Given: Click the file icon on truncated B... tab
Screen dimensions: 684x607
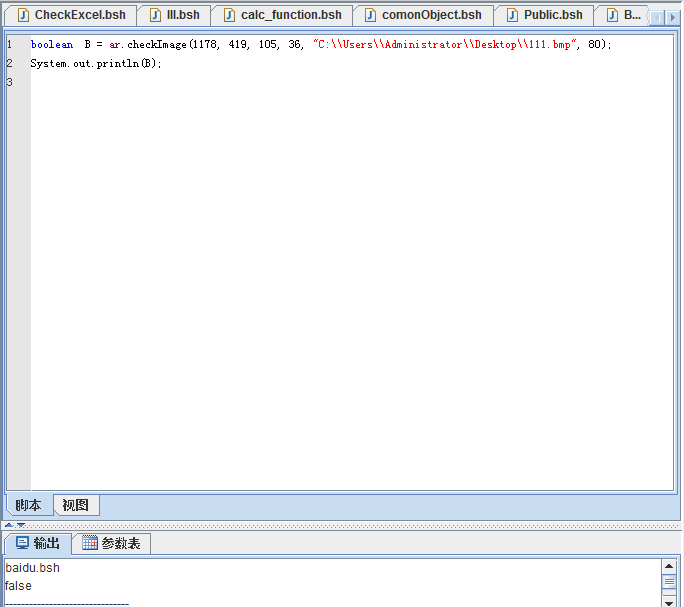Looking at the screenshot, I should point(612,15).
